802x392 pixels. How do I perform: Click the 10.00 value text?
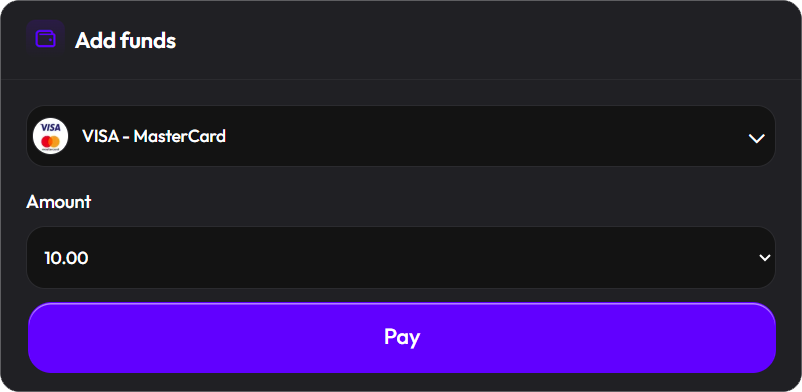pos(66,258)
